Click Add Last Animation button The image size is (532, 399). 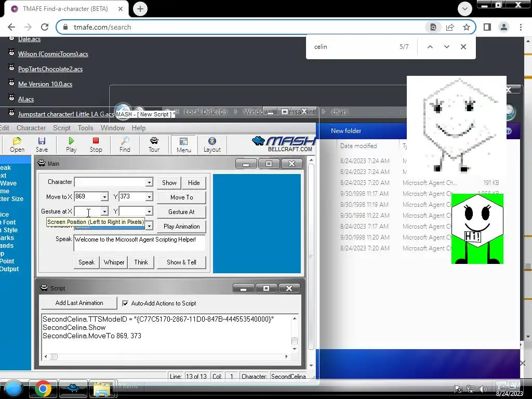79,303
